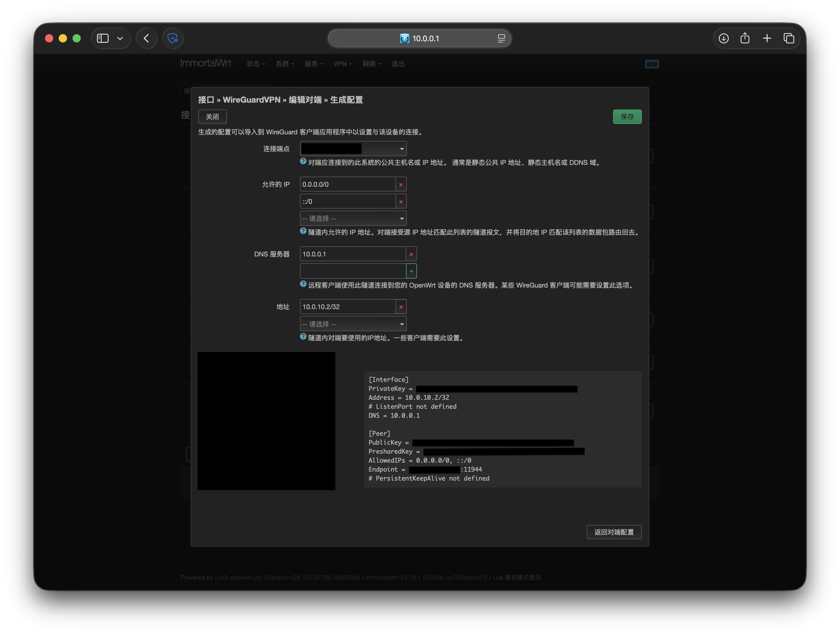Click the empty DNS server input field
The height and width of the screenshot is (635, 840).
(352, 271)
